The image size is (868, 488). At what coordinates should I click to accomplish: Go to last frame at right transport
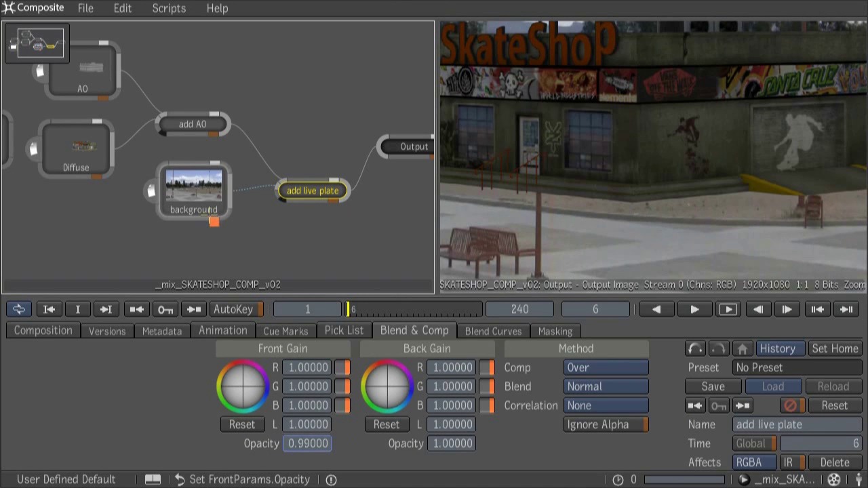pyautogui.click(x=846, y=309)
